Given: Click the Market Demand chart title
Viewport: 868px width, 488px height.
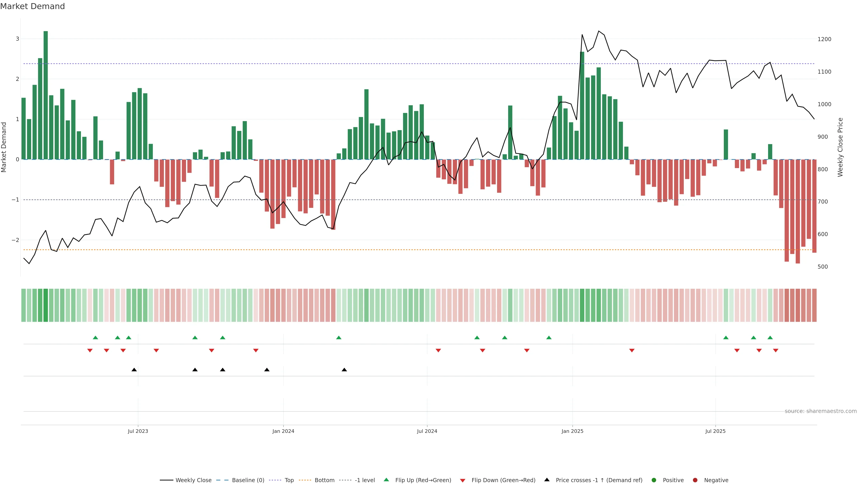Looking at the screenshot, I should pos(32,6).
